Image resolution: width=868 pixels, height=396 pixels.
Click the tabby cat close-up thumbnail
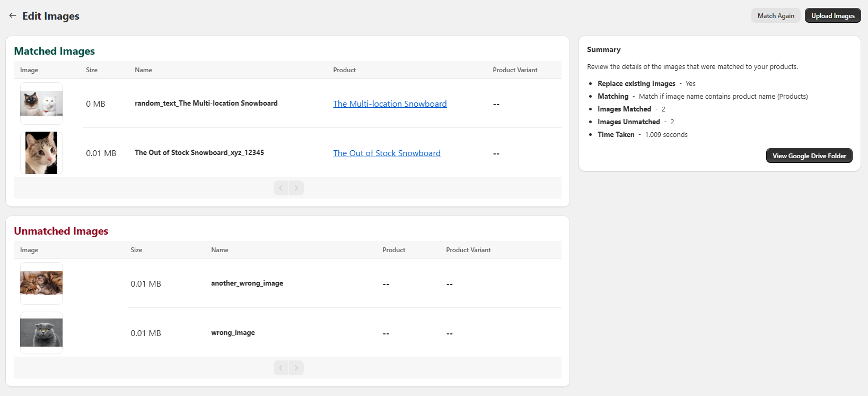(x=41, y=153)
